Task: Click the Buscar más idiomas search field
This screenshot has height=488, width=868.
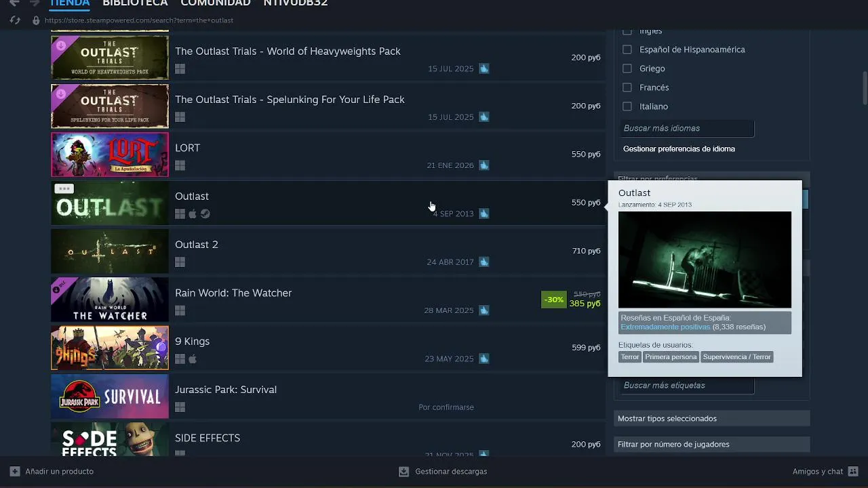Action: pyautogui.click(x=687, y=128)
